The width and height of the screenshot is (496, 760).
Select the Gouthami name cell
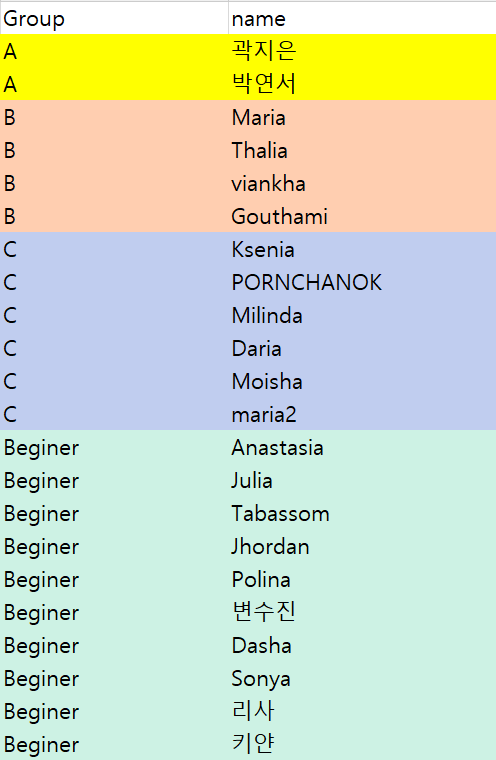362,216
